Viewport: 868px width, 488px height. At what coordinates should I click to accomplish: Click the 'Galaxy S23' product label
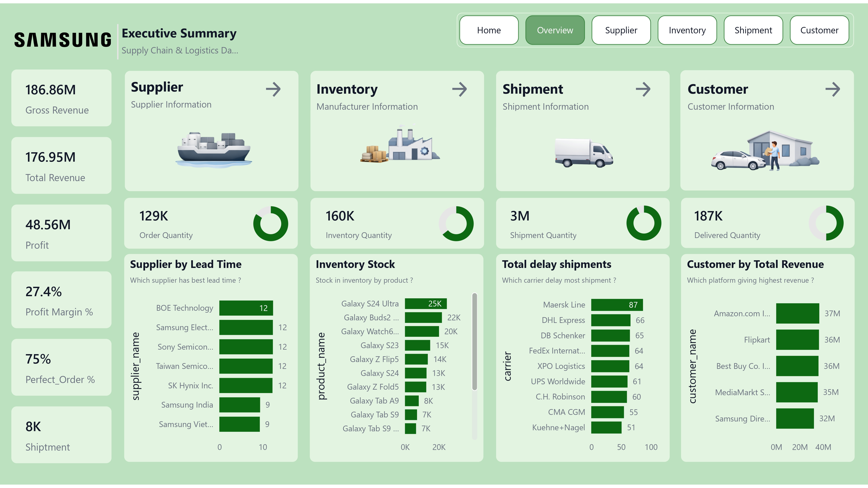click(379, 345)
